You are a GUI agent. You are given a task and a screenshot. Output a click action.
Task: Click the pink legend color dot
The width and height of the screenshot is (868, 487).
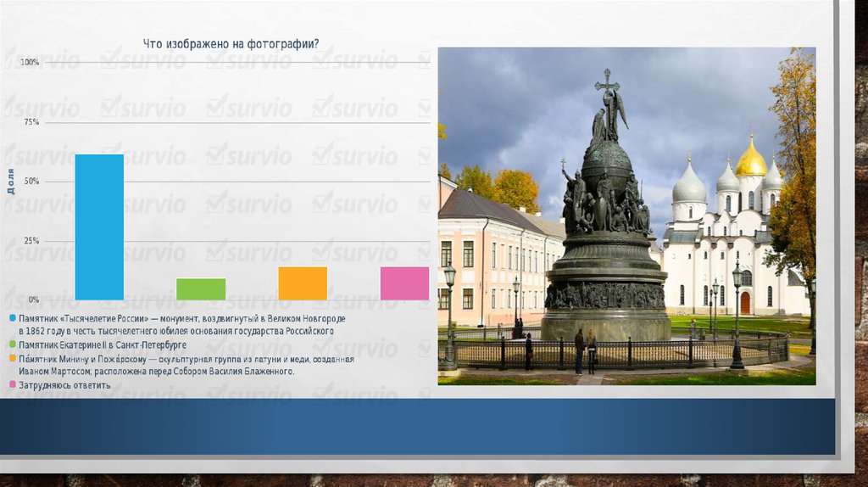[13, 385]
